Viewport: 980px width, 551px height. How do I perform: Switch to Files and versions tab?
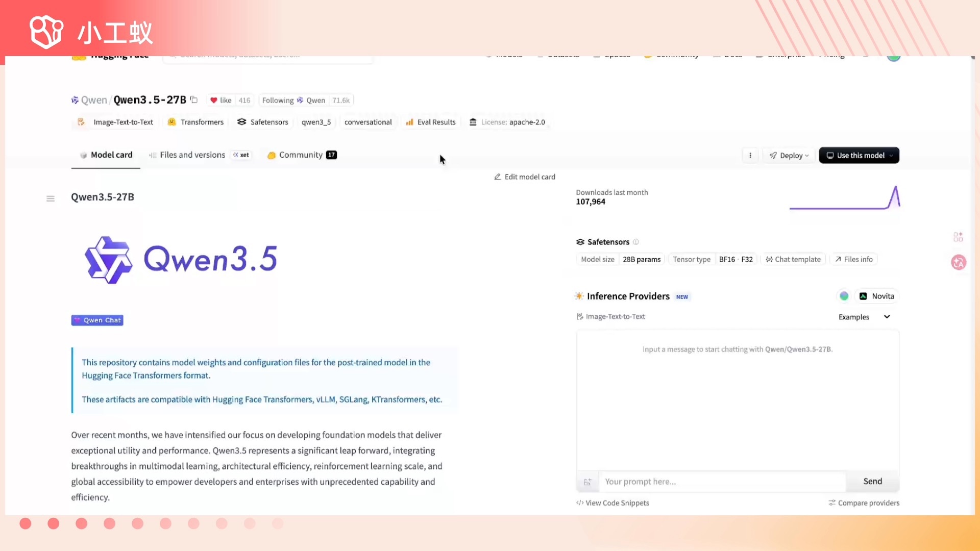[x=192, y=155]
